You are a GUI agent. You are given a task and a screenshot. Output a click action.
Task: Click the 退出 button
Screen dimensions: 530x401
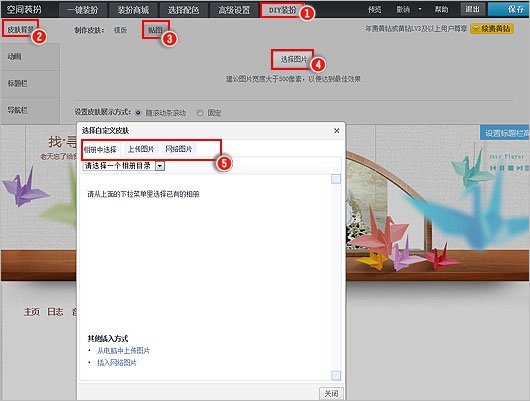pyautogui.click(x=473, y=9)
